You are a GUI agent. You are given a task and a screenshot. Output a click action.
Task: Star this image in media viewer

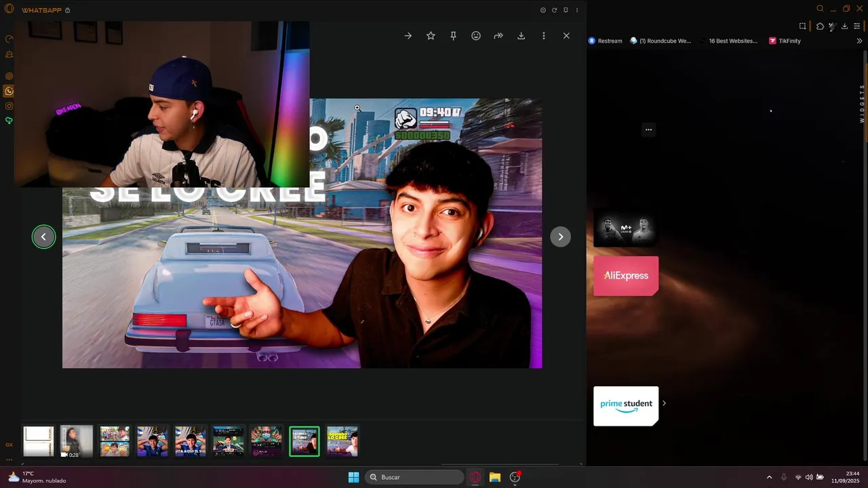[431, 36]
